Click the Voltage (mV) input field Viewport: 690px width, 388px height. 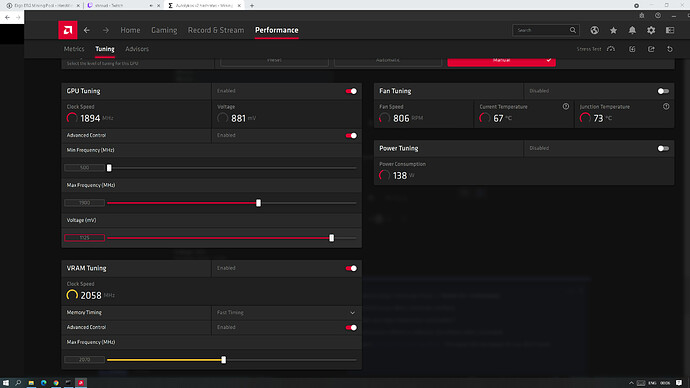coord(84,238)
